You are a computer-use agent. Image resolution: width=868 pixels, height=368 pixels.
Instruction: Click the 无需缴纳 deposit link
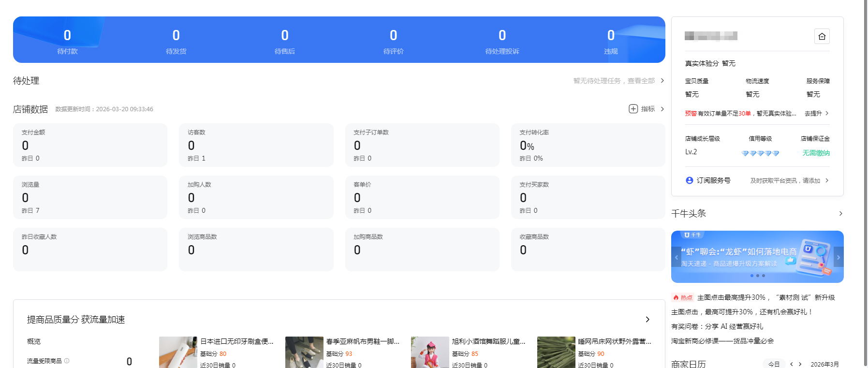tap(816, 153)
